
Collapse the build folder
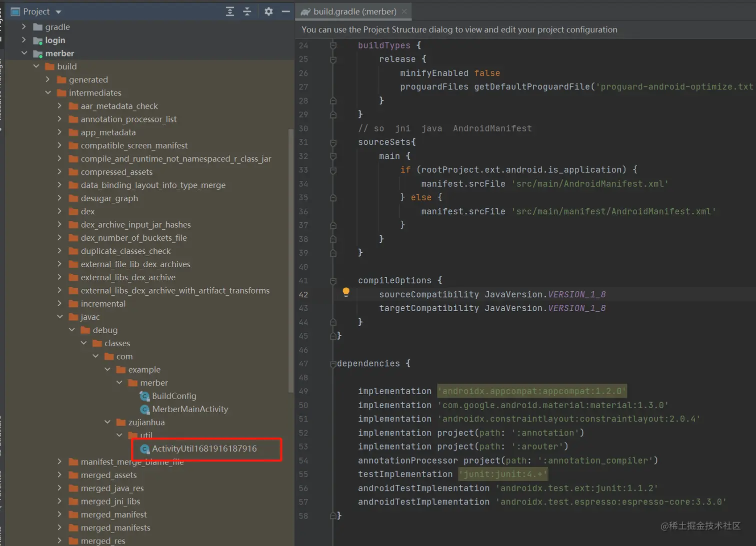pos(36,66)
